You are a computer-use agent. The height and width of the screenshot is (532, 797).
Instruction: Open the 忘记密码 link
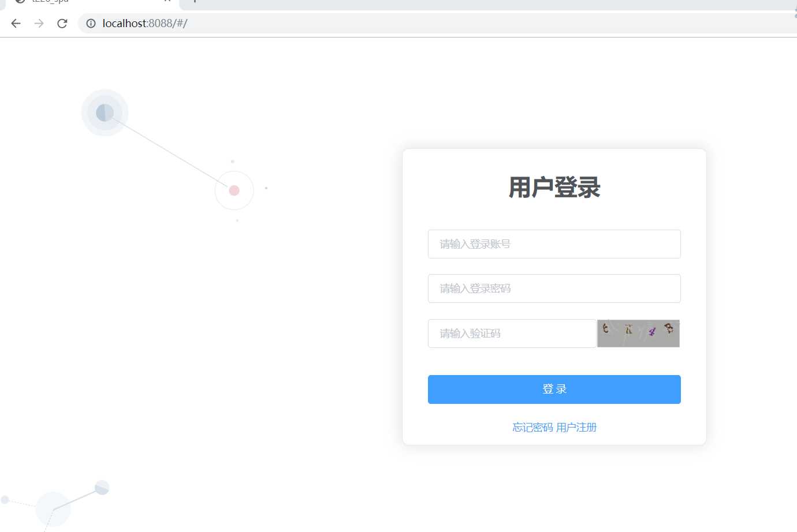532,428
